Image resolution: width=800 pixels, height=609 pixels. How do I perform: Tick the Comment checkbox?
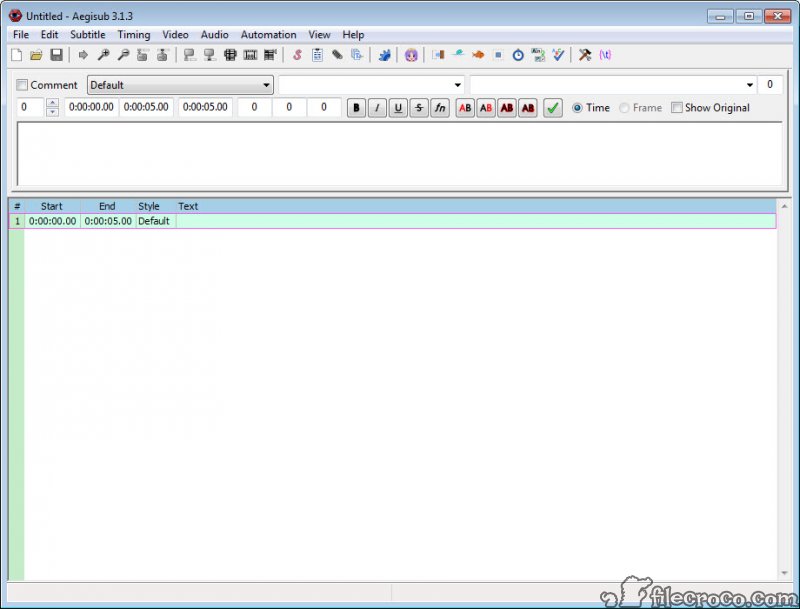(22, 85)
